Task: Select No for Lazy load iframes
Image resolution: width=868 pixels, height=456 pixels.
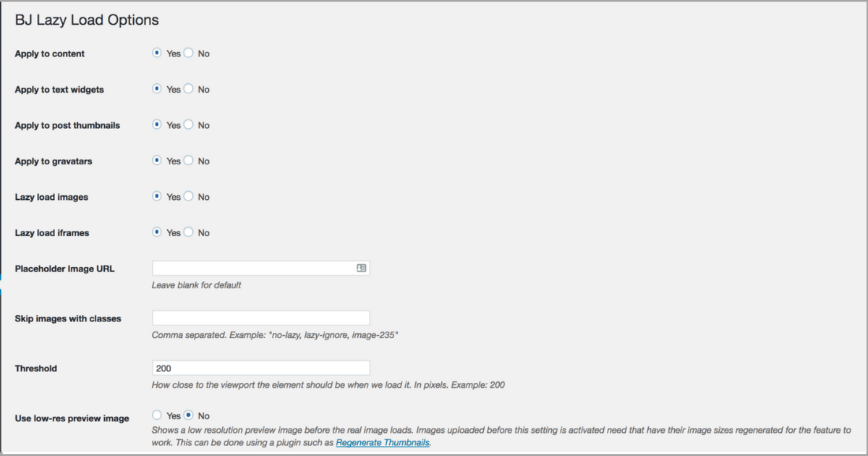Action: [x=189, y=232]
